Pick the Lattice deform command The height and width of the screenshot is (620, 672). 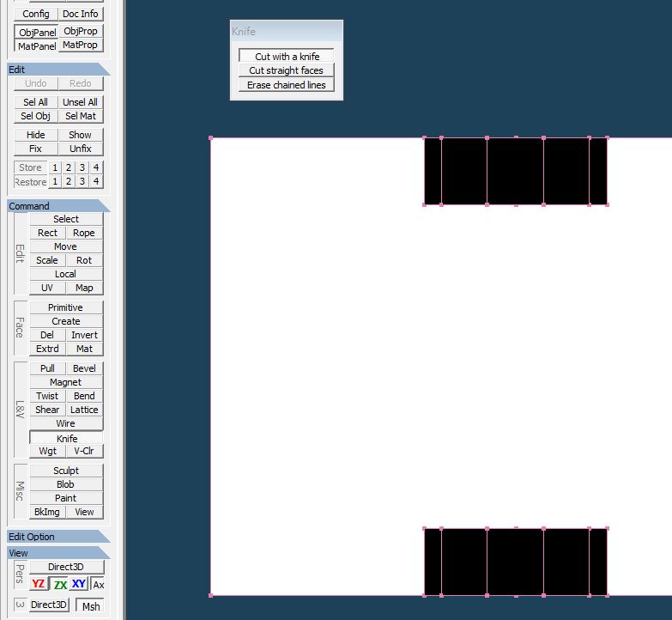point(84,410)
